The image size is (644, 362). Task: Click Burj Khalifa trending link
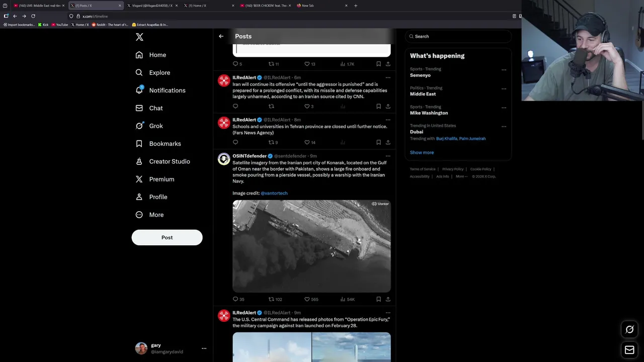(447, 139)
